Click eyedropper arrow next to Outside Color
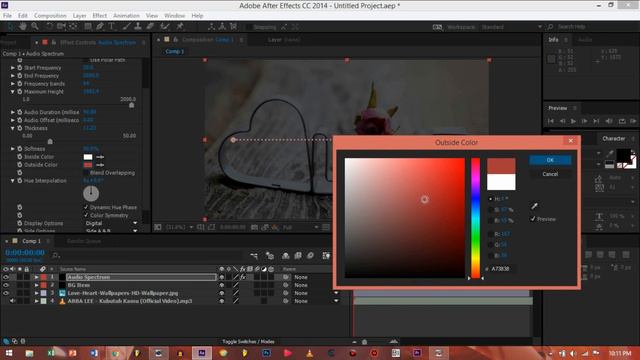640x360 pixels. pyautogui.click(x=100, y=165)
